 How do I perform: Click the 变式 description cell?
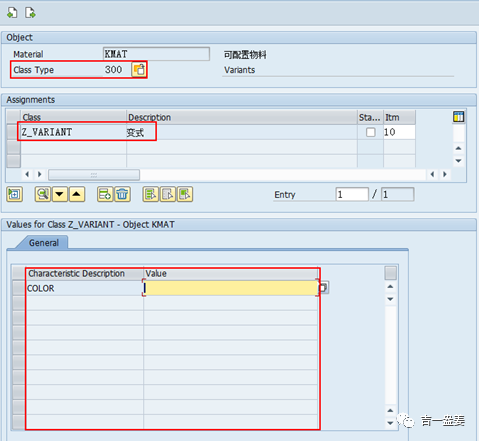242,132
